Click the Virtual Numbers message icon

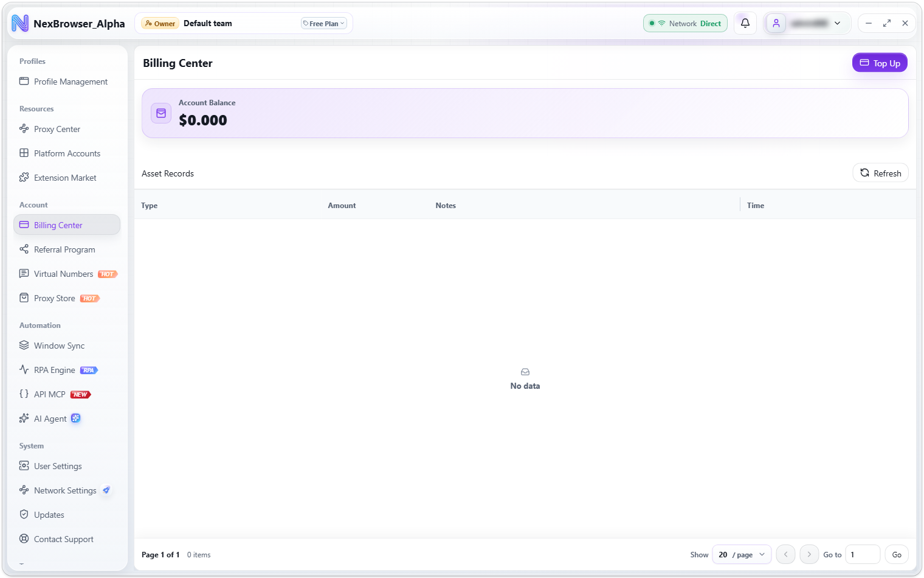tap(24, 273)
